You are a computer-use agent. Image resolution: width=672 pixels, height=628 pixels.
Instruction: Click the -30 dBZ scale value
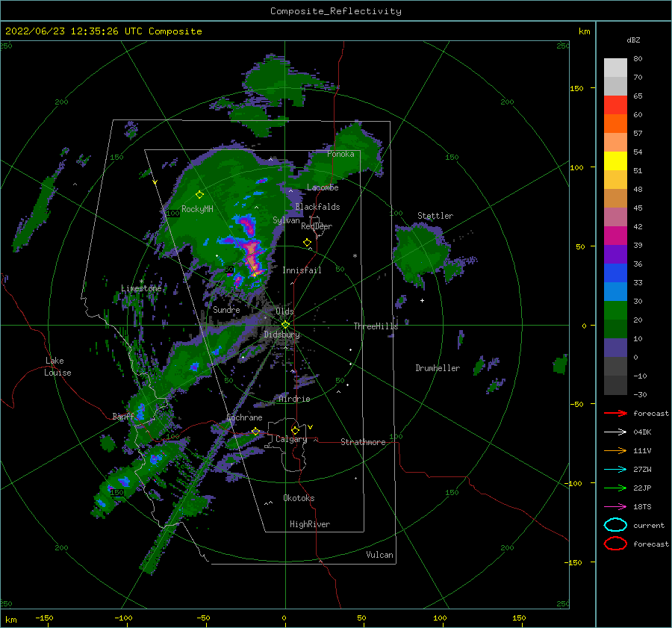[641, 394]
